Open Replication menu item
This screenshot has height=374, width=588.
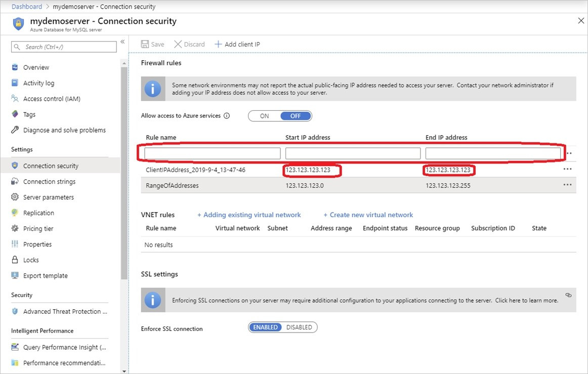[x=38, y=213]
